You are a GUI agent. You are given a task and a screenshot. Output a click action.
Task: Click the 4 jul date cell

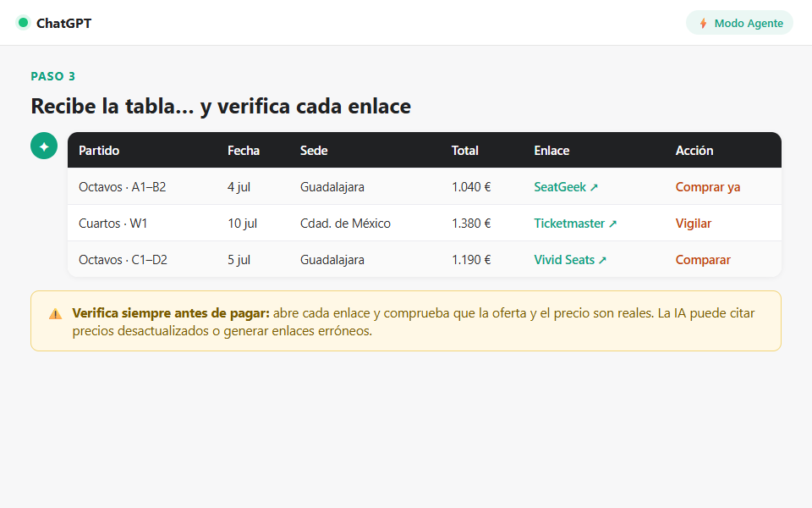click(x=239, y=187)
